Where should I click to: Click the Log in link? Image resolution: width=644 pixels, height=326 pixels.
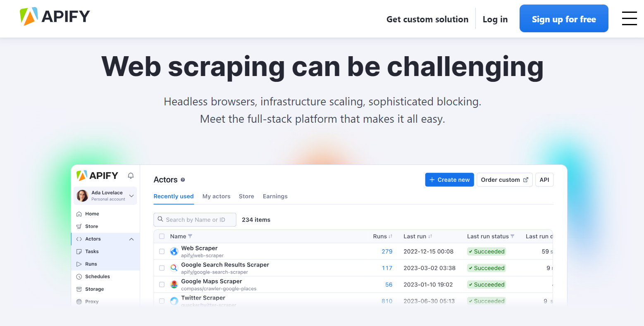[x=495, y=19]
